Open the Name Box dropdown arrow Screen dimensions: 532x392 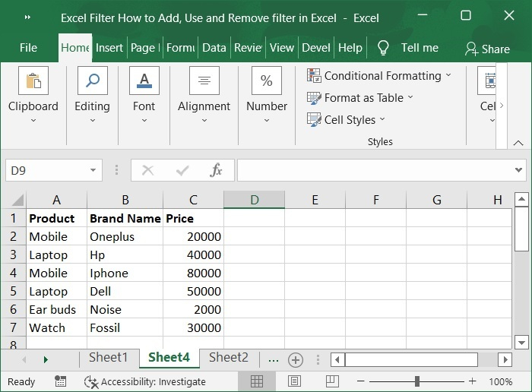[x=93, y=170]
